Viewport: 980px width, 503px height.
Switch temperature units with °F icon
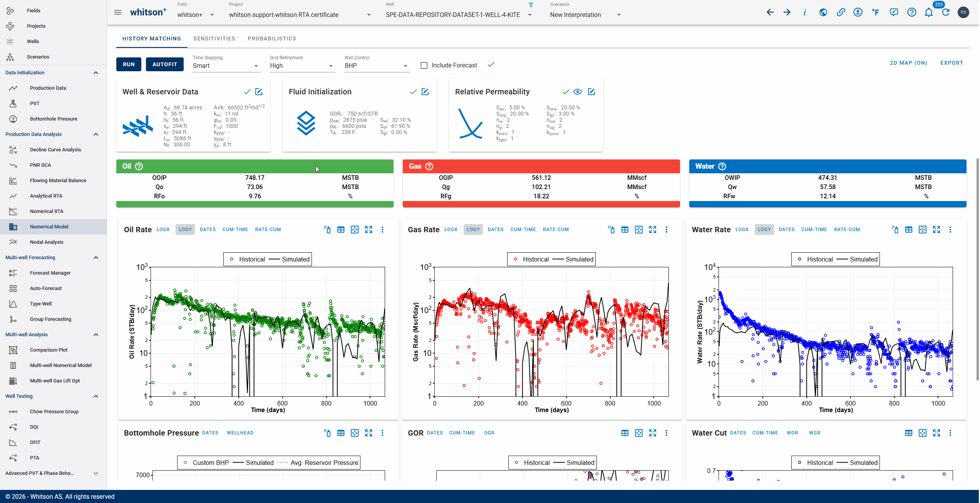(x=876, y=12)
